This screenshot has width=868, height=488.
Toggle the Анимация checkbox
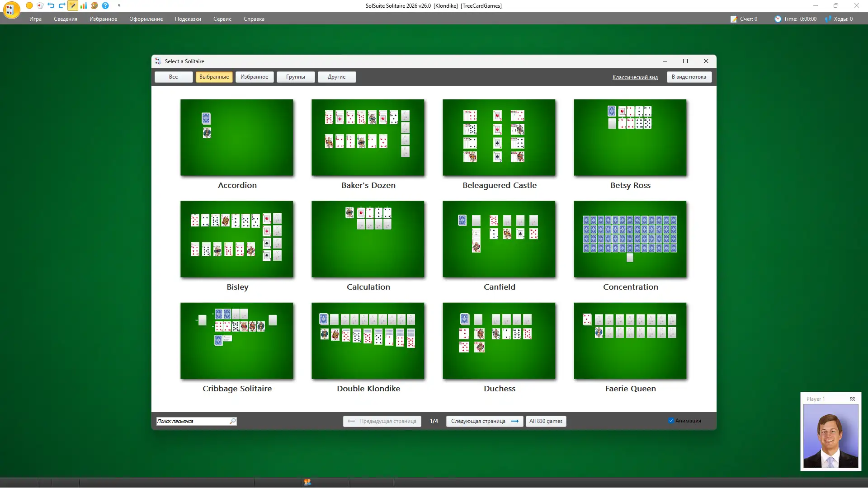[x=671, y=421]
